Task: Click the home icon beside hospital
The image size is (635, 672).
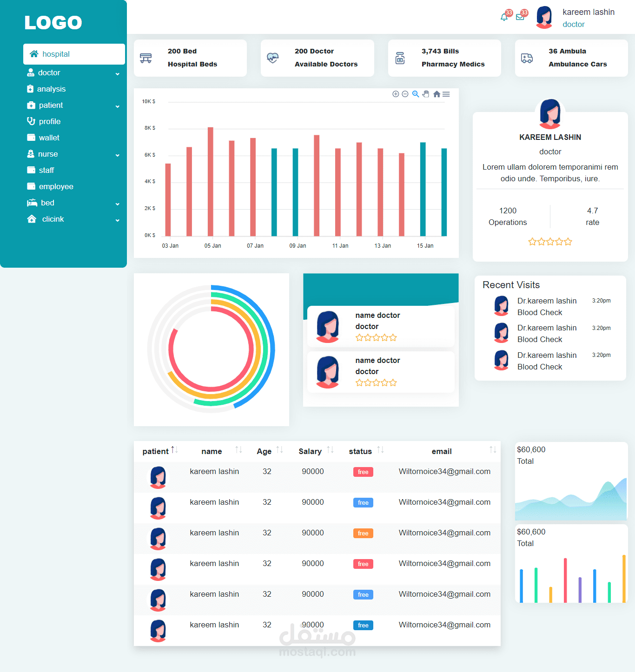Action: (34, 54)
